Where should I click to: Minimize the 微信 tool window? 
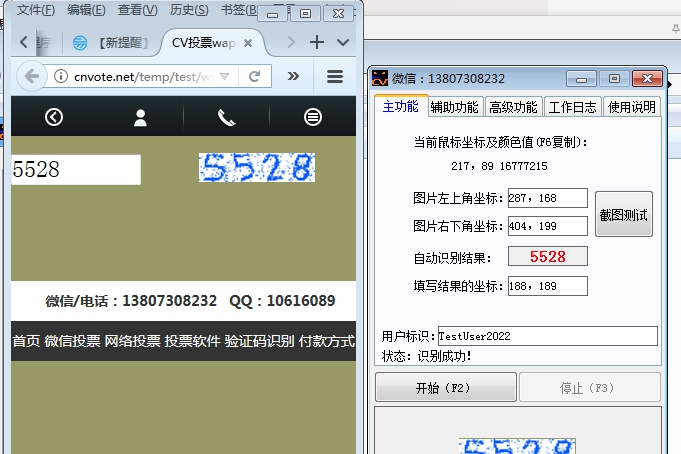tap(582, 79)
